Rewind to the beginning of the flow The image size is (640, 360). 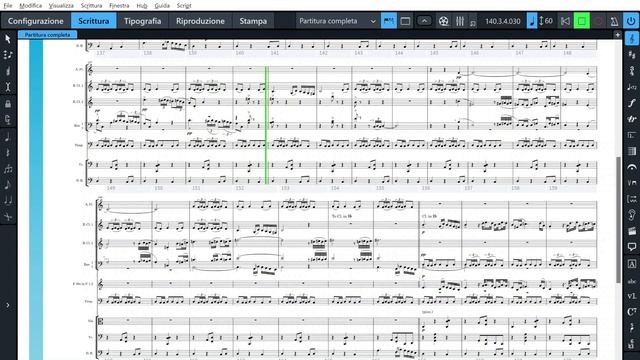(x=565, y=21)
